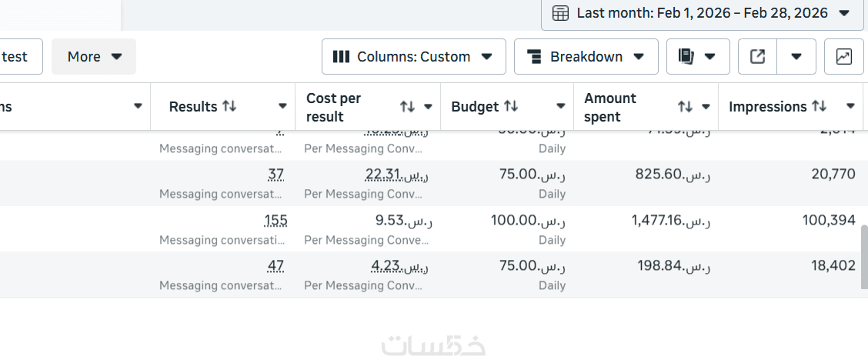This screenshot has height=363, width=868.
Task: Sort by Impressions arrows icon
Action: point(820,106)
